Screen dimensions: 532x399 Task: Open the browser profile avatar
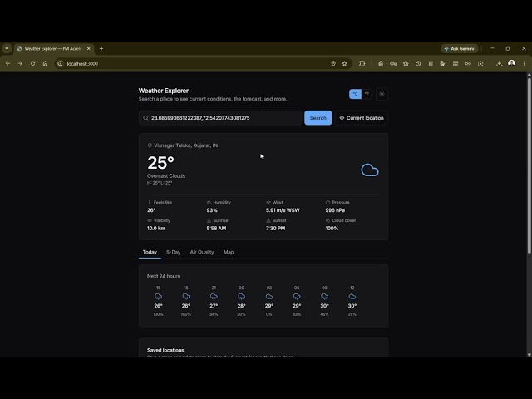512,63
